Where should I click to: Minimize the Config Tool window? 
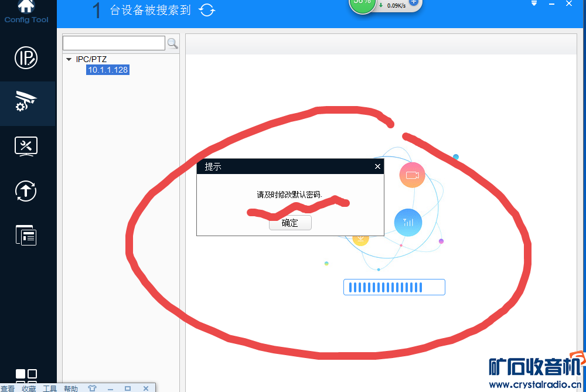(x=551, y=4)
